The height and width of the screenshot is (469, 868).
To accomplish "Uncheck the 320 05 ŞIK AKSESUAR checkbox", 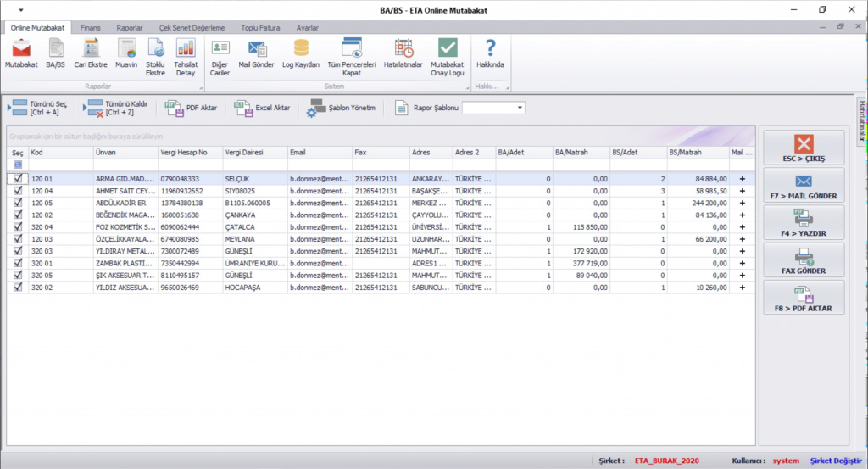I will click(x=18, y=275).
